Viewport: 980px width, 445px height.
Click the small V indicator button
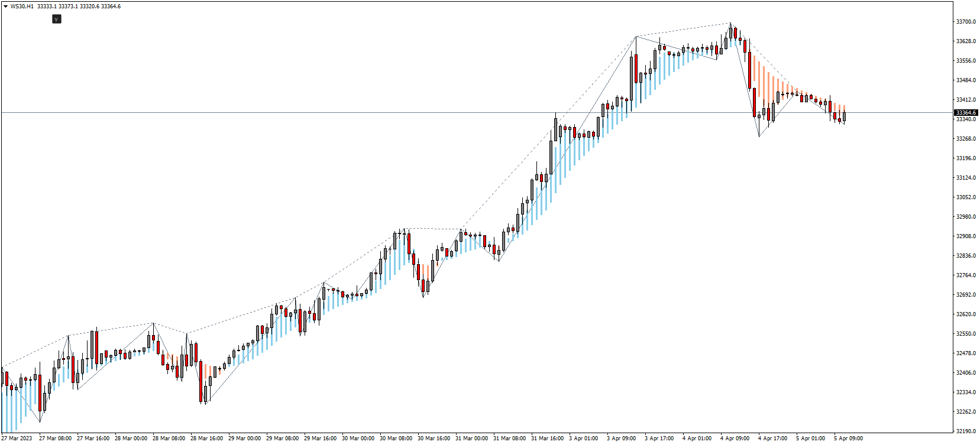coord(57,19)
